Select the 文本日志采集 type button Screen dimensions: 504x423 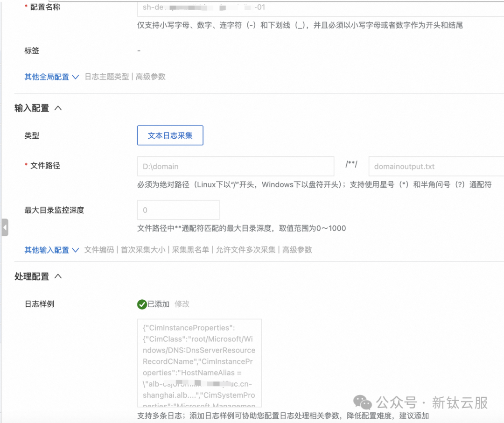(170, 135)
